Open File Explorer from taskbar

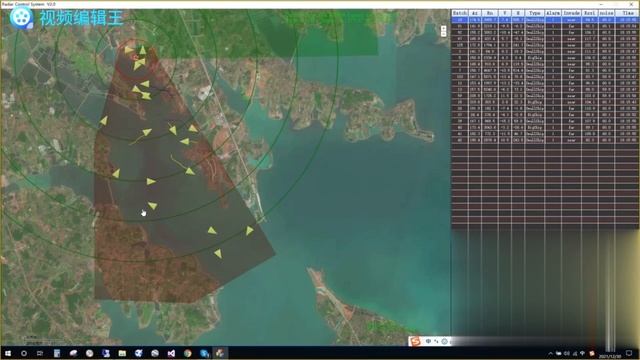pyautogui.click(x=122, y=353)
